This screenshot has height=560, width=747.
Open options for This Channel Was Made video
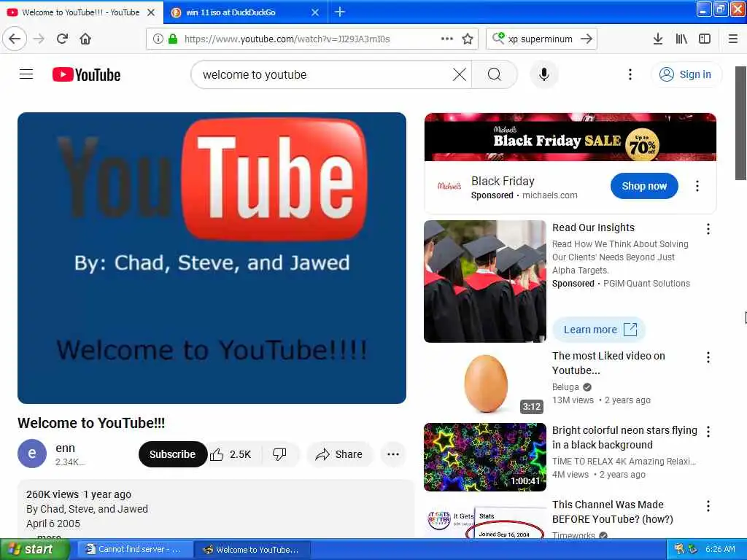pyautogui.click(x=708, y=506)
